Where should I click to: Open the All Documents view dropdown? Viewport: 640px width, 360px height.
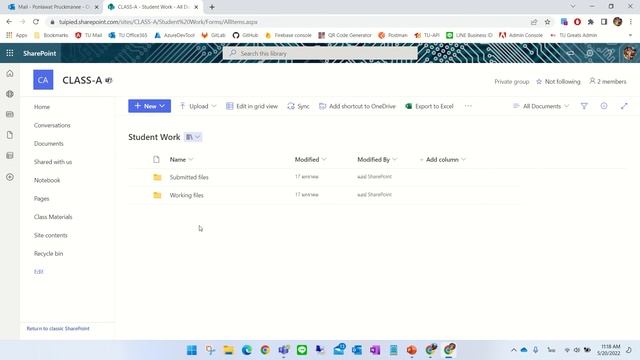(x=541, y=106)
